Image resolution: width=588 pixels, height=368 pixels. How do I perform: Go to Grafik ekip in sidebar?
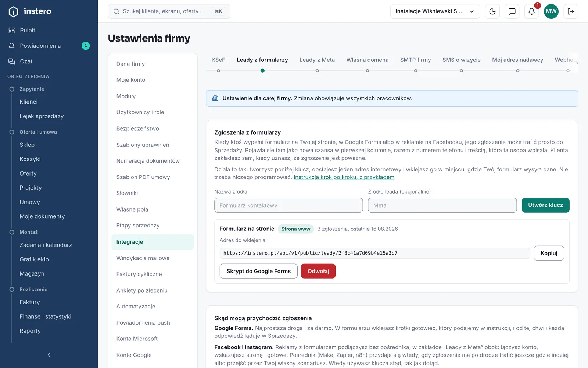pyautogui.click(x=34, y=259)
